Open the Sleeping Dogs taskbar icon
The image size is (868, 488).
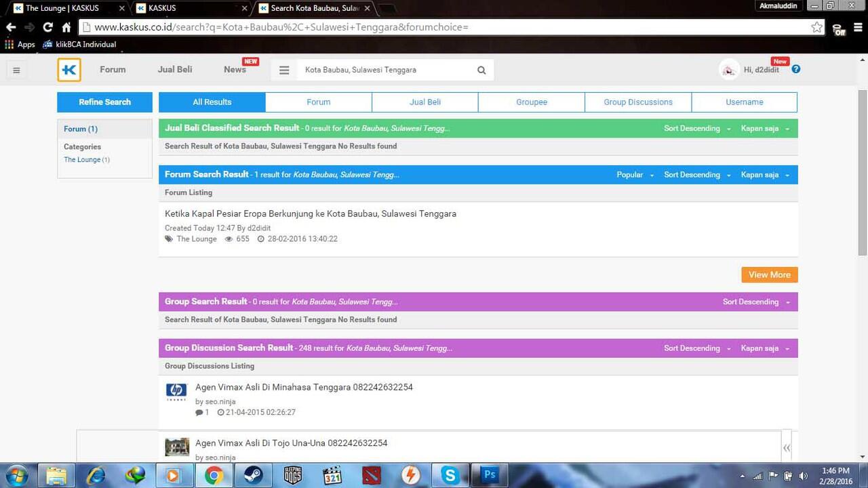(292, 475)
